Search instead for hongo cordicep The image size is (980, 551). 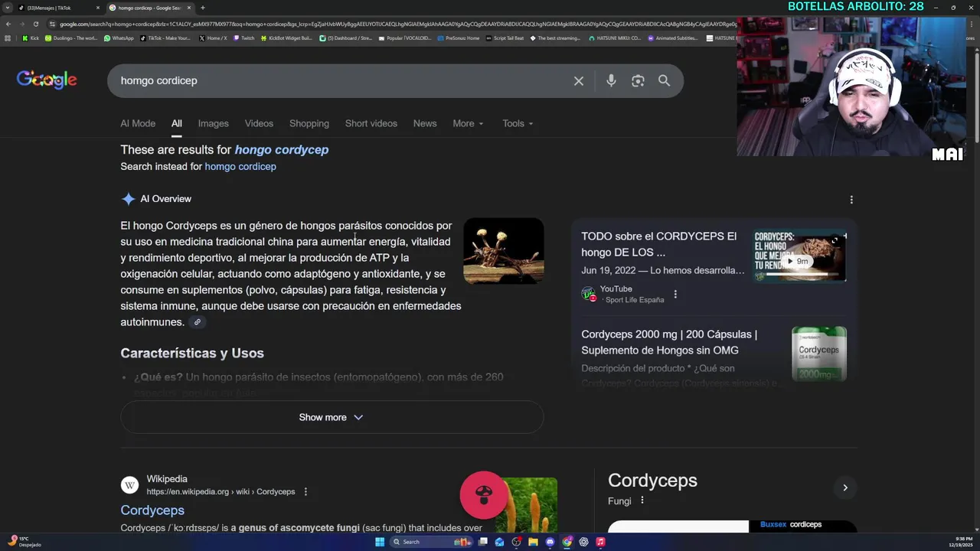click(240, 166)
